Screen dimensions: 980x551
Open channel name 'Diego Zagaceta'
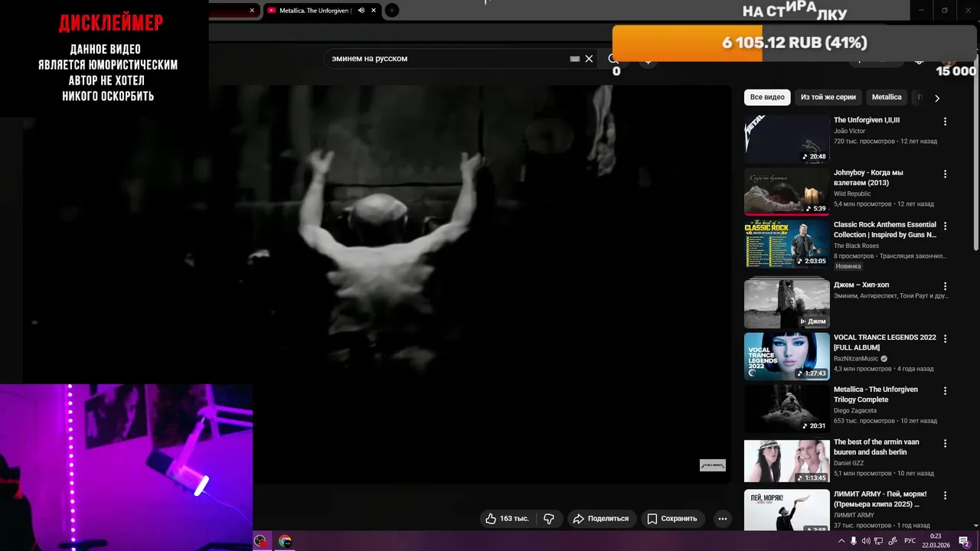[855, 410]
